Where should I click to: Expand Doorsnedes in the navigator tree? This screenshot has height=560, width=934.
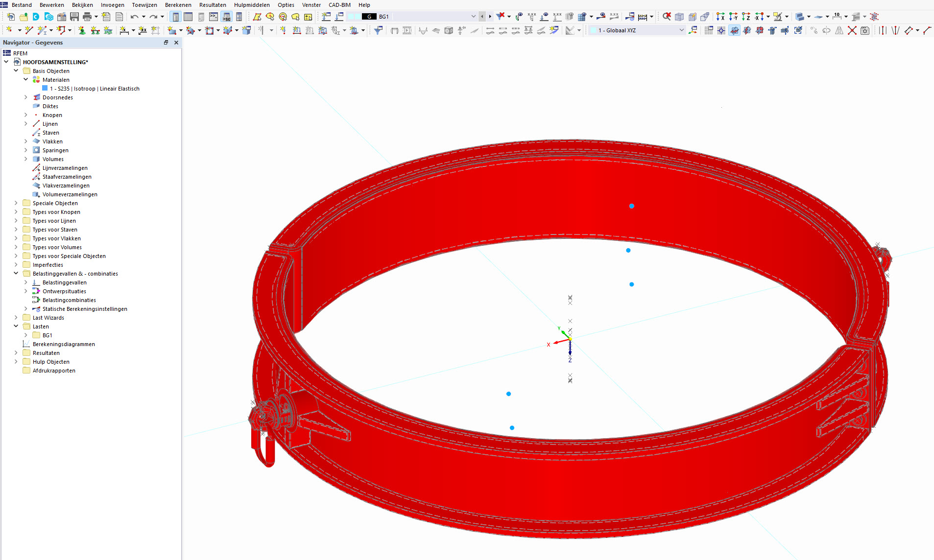tap(25, 97)
